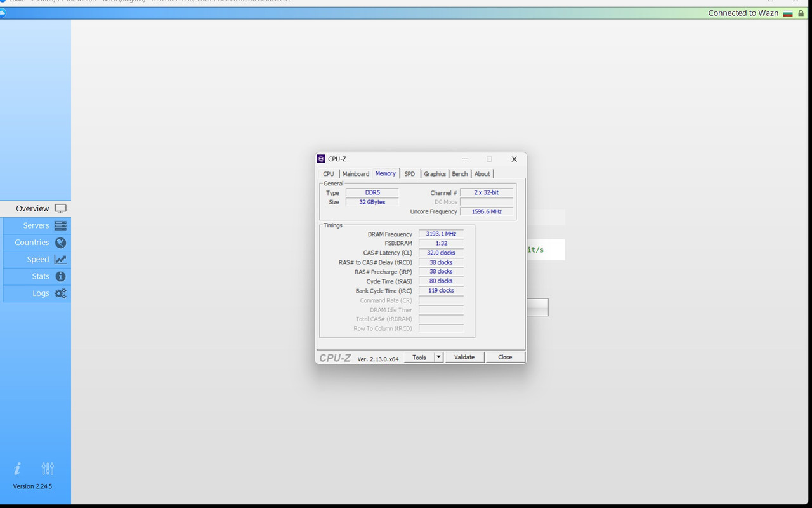This screenshot has width=812, height=508.
Task: Click the Tools button in CPU-Z
Action: (419, 358)
